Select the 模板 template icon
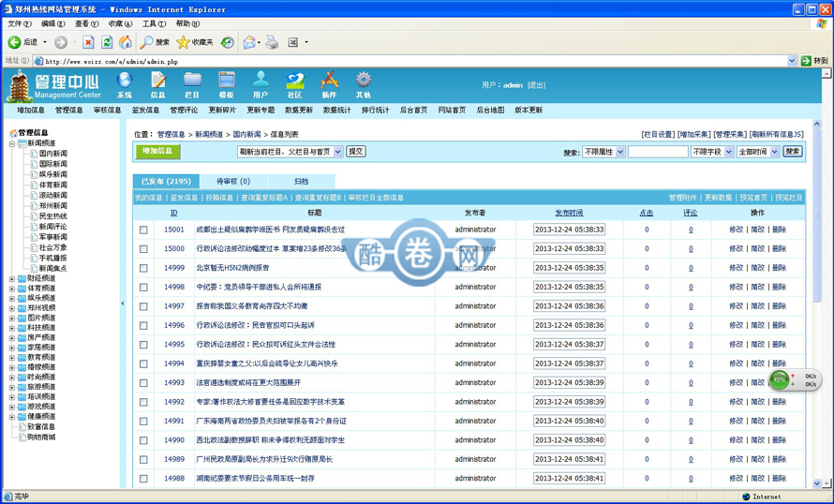This screenshot has width=834, height=504. point(226,81)
